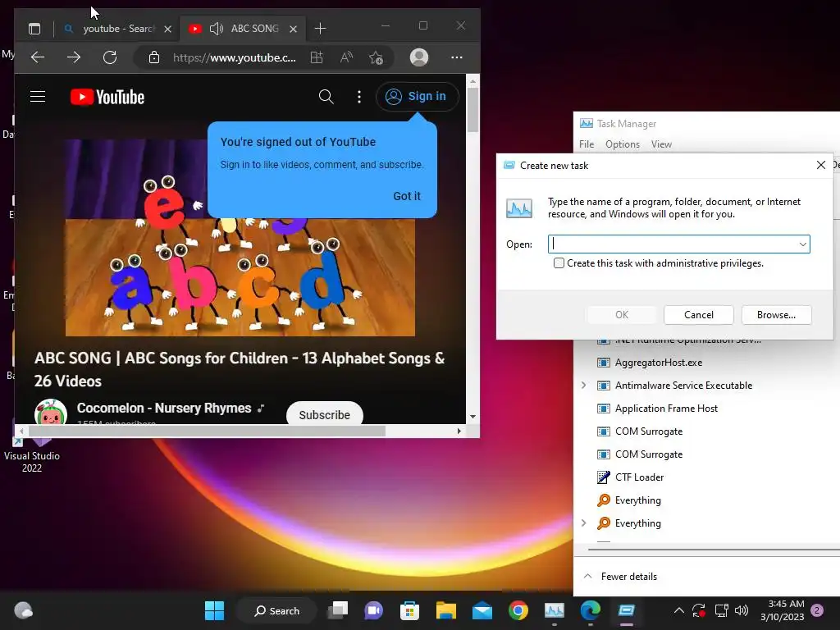Screen dimensions: 840x630
Task: Open Task View on taskbar
Action: (338, 610)
